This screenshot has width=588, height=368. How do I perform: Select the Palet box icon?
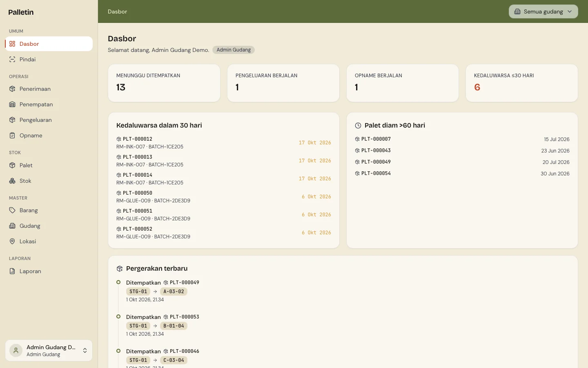pyautogui.click(x=12, y=165)
